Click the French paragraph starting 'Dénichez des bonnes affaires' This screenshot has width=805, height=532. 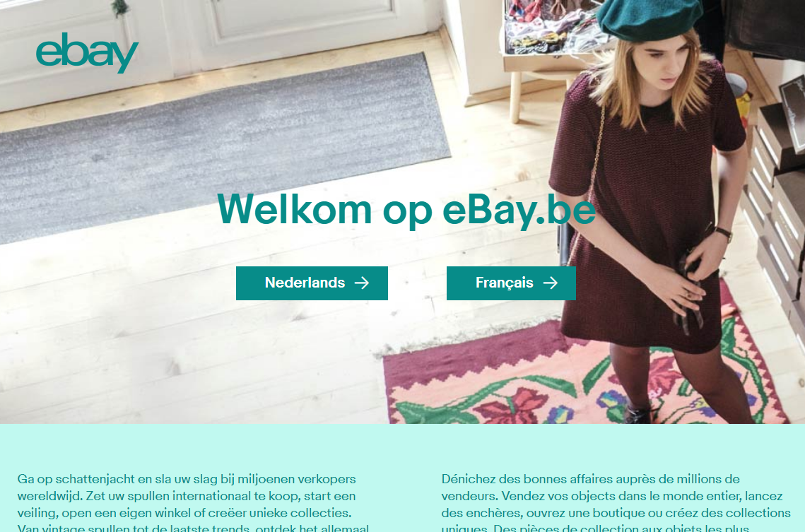tap(616, 502)
